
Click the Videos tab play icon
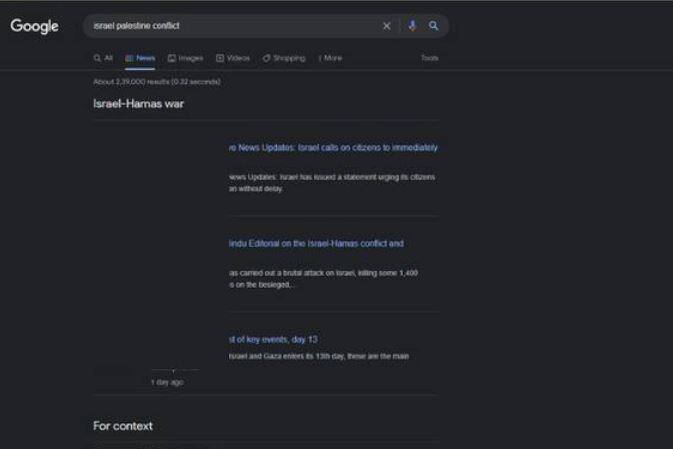220,58
